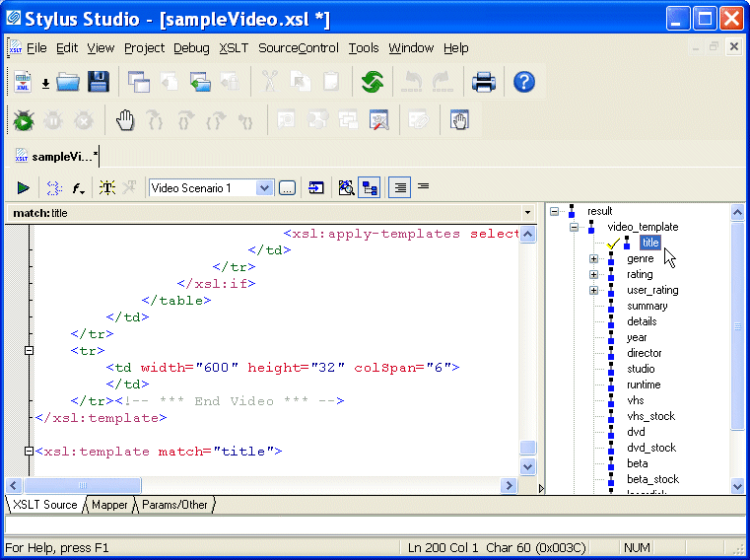Viewport: 750px width, 560px height.
Task: Toggle the indent text alignment button
Action: 399,187
